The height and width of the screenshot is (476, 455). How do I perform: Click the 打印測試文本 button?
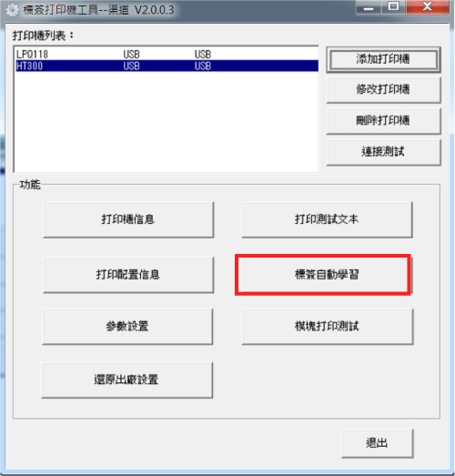point(327,219)
